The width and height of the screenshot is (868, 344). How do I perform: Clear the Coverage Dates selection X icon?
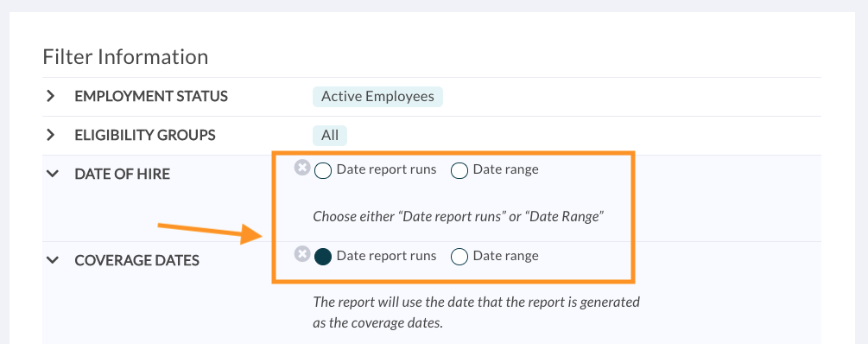[x=301, y=254]
